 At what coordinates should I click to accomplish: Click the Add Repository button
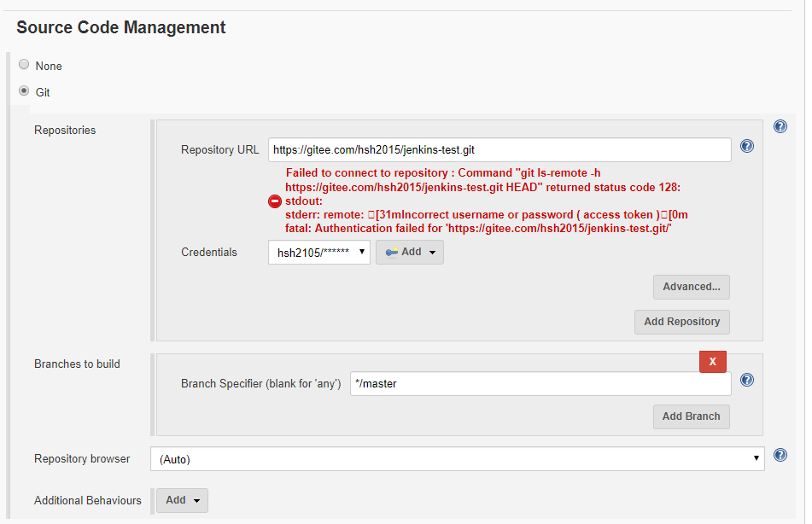tap(682, 322)
